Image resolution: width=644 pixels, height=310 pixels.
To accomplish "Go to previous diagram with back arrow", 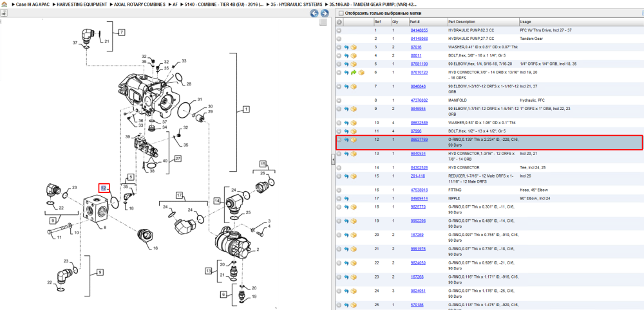I will [x=314, y=13].
